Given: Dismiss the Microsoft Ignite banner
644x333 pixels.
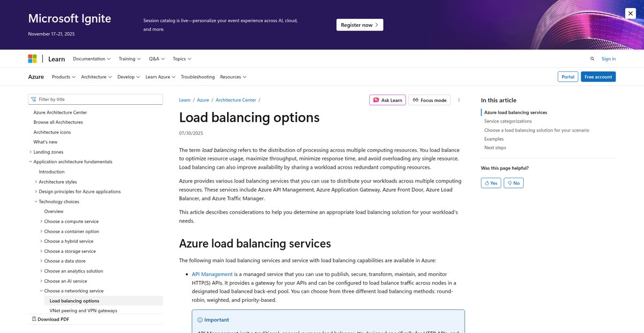Looking at the screenshot, I should pyautogui.click(x=630, y=13).
